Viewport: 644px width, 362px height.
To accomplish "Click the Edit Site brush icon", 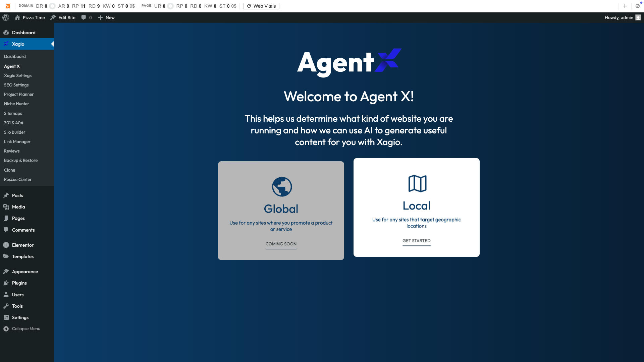I will point(53,17).
